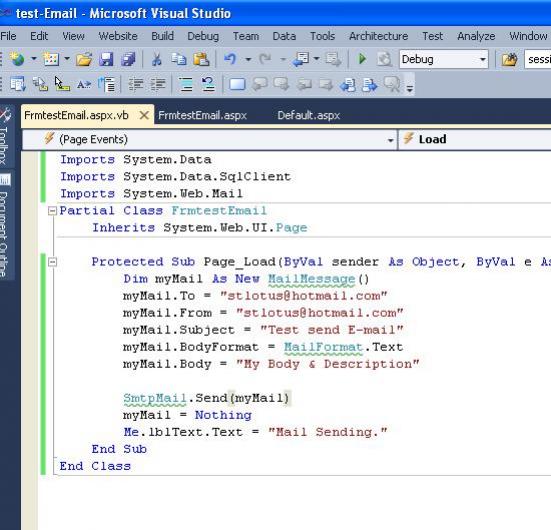The width and height of the screenshot is (551, 530).
Task: Click the Add New Item icon
Action: (51, 59)
